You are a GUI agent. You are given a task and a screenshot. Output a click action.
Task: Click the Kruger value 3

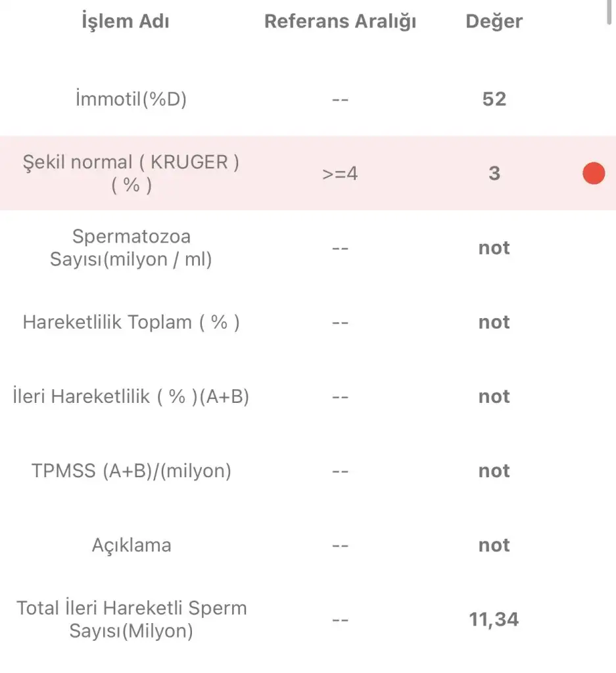pos(494,174)
